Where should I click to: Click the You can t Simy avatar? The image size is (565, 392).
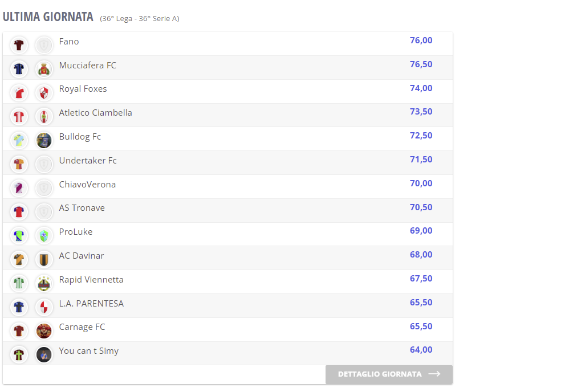(x=44, y=354)
